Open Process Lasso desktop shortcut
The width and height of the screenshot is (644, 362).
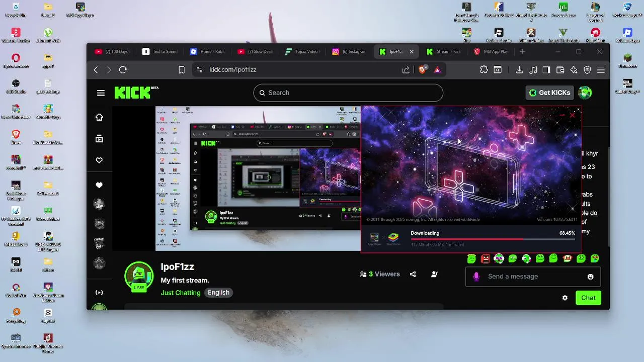(x=563, y=10)
